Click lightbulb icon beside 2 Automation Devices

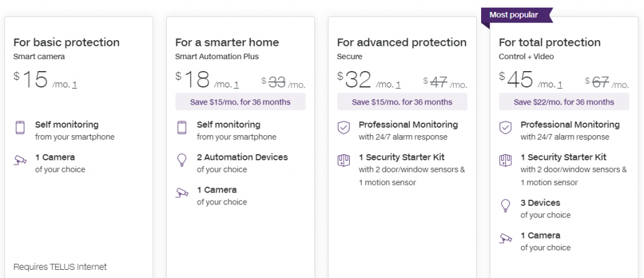[x=182, y=160]
